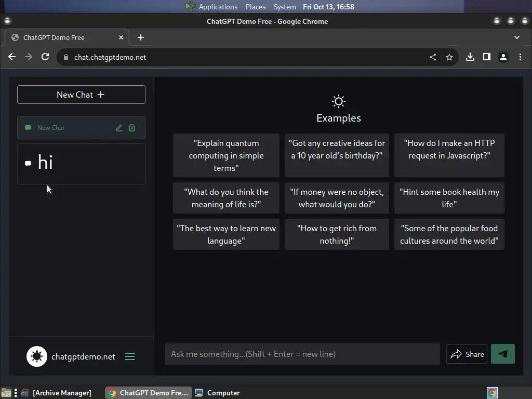Focus the "Ask me something" message input
532x399 pixels.
point(302,354)
